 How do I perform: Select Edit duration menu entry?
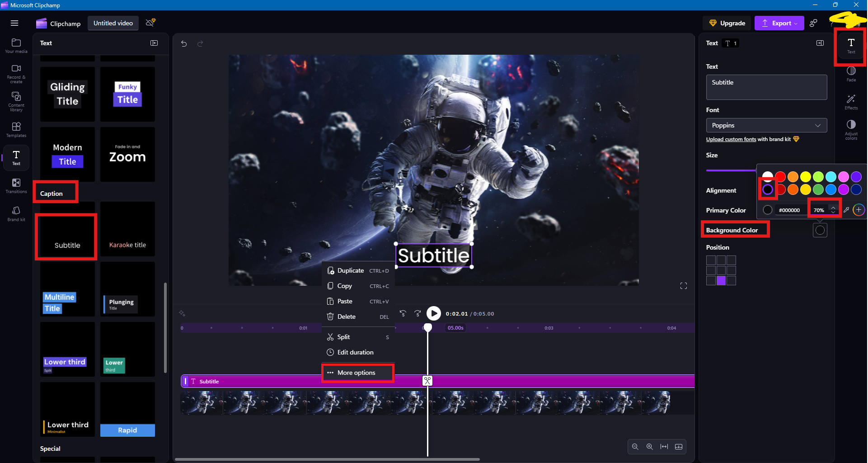[x=358, y=352]
